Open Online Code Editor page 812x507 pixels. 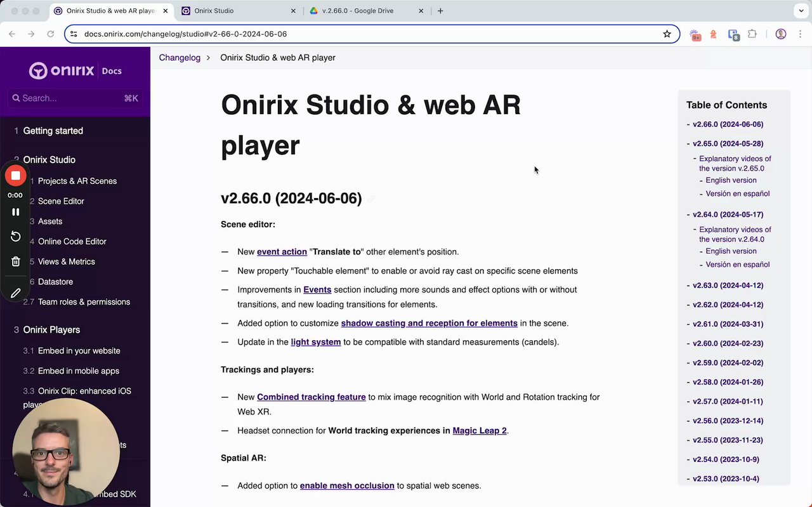pyautogui.click(x=72, y=242)
